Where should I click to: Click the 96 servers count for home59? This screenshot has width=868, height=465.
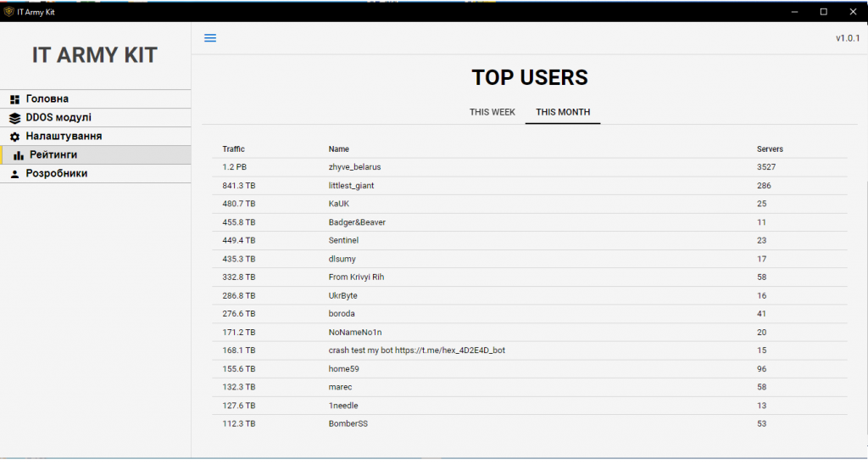(x=762, y=369)
